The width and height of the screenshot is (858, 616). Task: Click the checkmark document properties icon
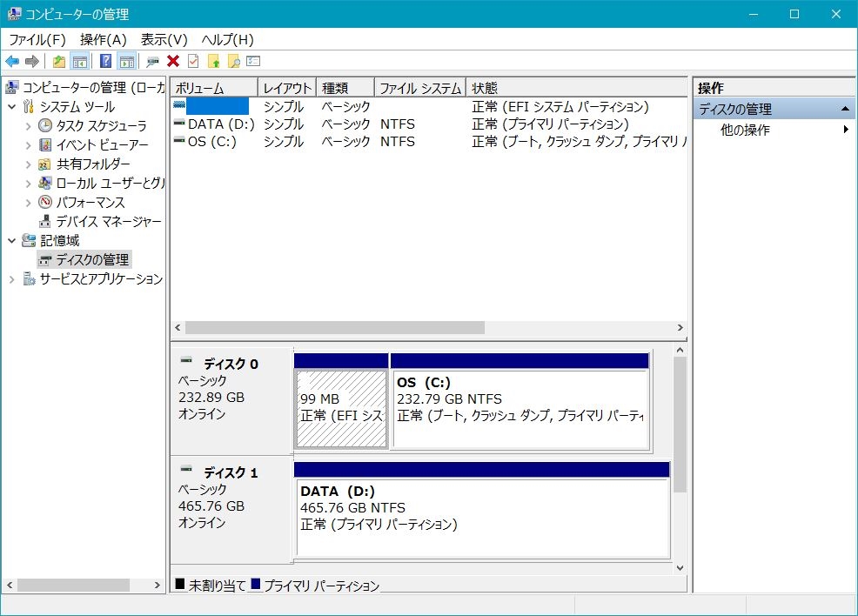tap(193, 61)
